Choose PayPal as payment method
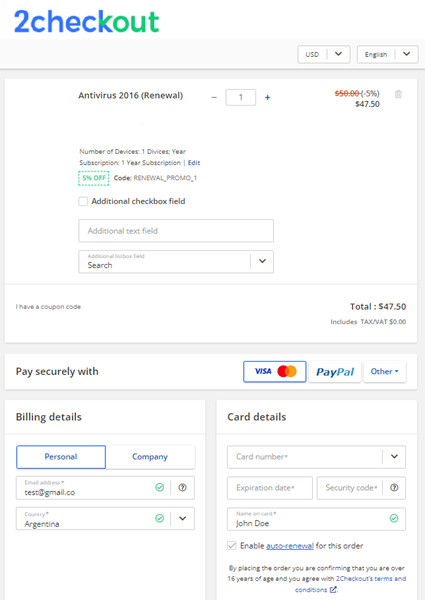This screenshot has height=600, width=425. 335,372
